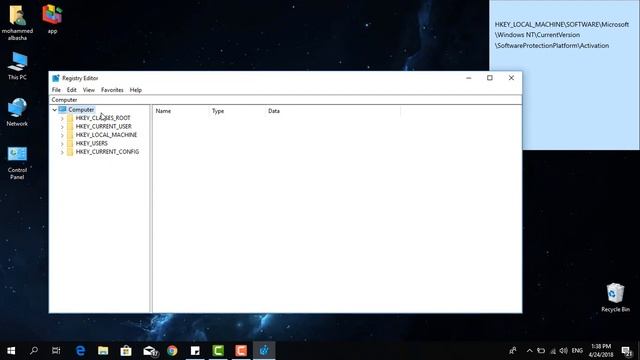Open network status tray icon
Image resolution: width=640 pixels, height=360 pixels.
pyautogui.click(x=553, y=351)
